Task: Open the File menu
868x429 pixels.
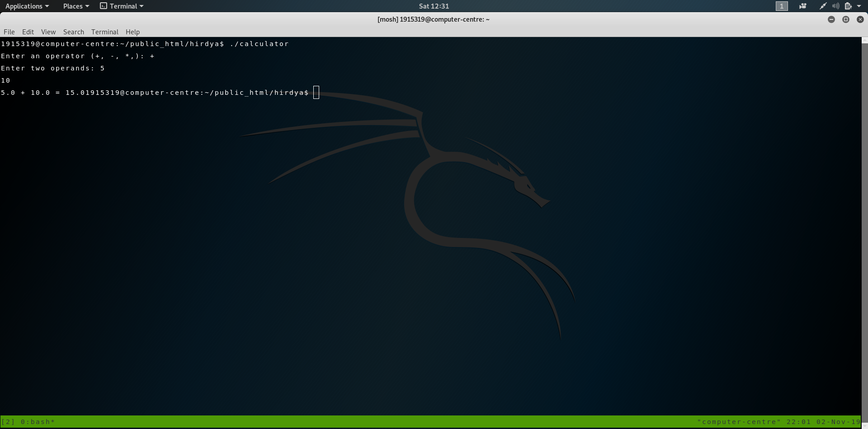Action: click(x=9, y=32)
